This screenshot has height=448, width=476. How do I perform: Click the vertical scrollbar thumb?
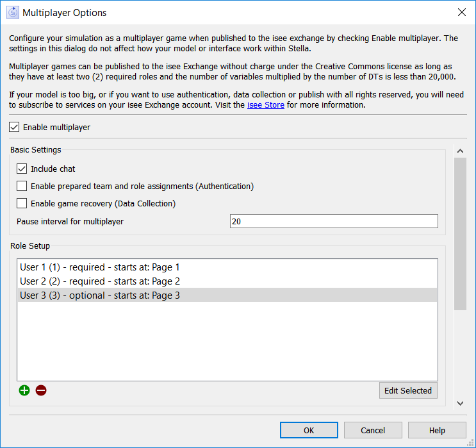click(x=460, y=234)
